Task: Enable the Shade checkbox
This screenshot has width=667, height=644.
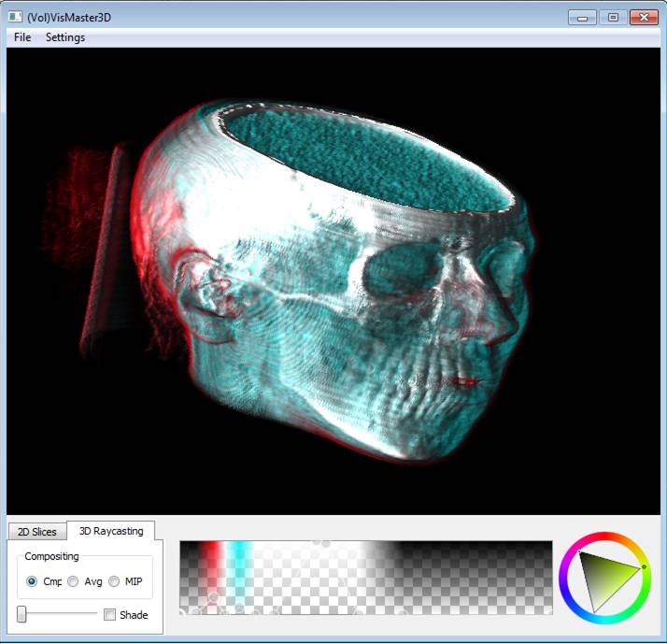Action: coord(110,615)
